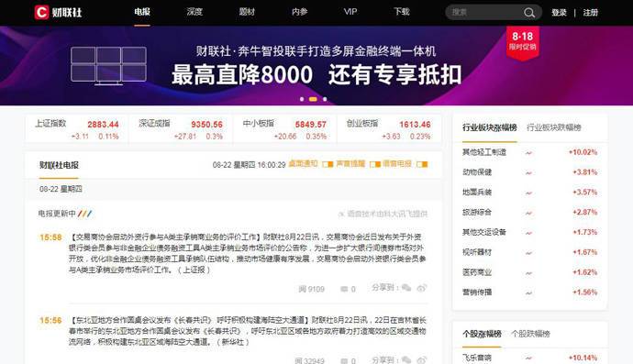Open trend chart icon for 地面兵装
The width and height of the screenshot is (633, 364).
[x=528, y=193]
